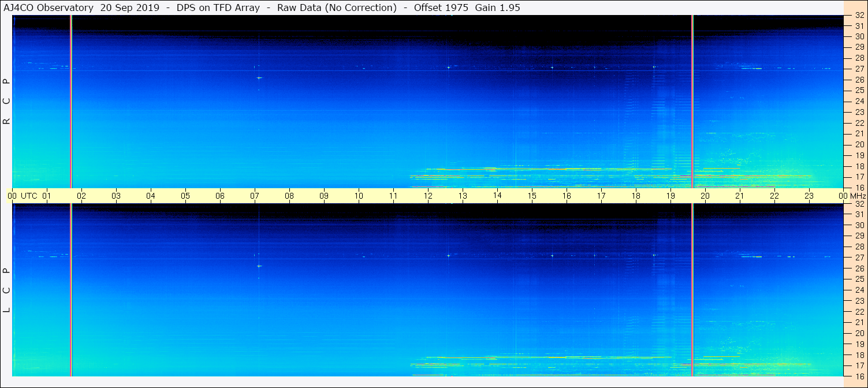The width and height of the screenshot is (868, 388).
Task: Click the 16 MHz label on LCP scale
Action: pyautogui.click(x=859, y=376)
